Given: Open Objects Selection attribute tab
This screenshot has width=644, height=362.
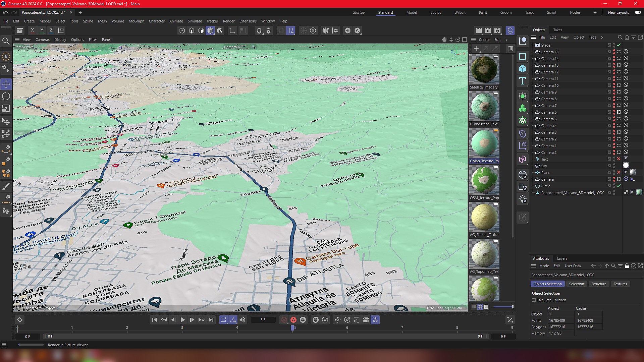Looking at the screenshot, I should click(x=548, y=284).
